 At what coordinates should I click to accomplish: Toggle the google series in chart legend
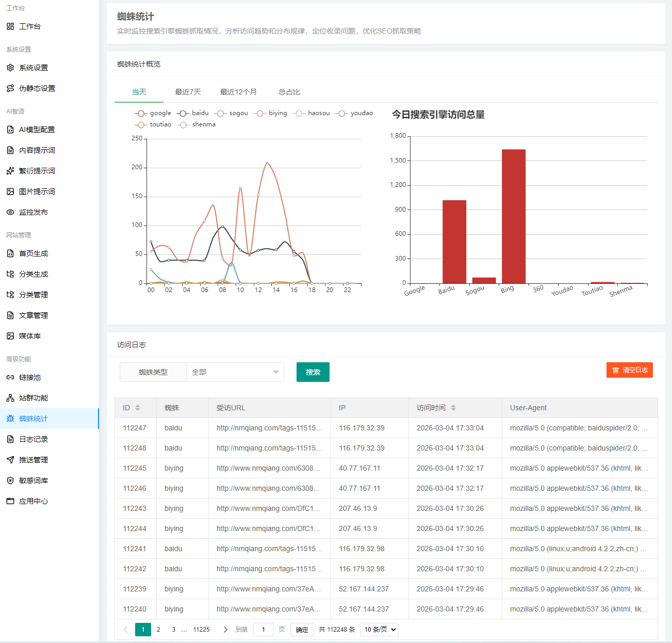153,113
